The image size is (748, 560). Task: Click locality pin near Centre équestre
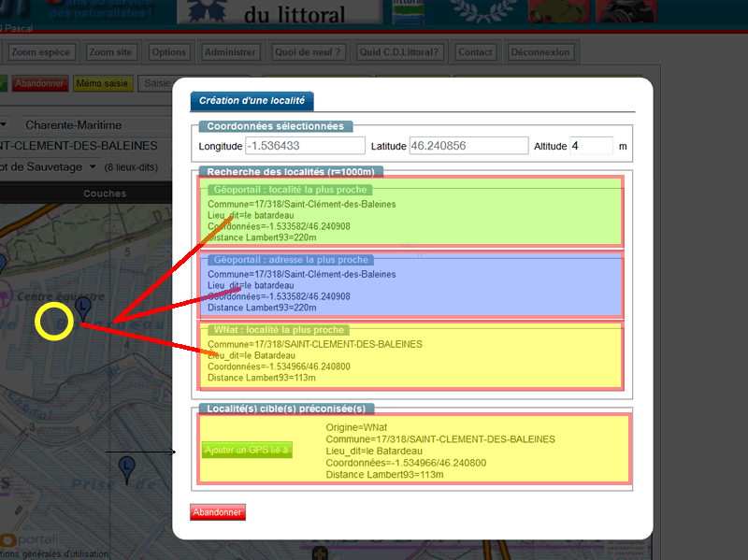[x=83, y=309]
